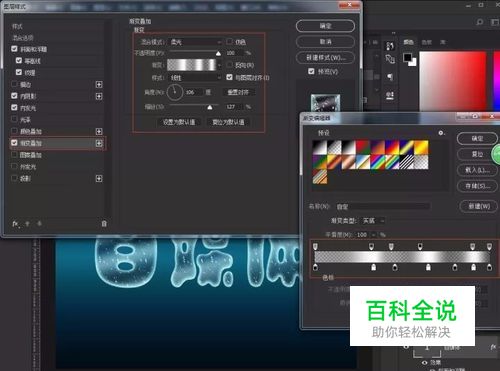Select the leftmost color stop below gradient bar
Viewport: 500px width, 371px height.
coord(315,267)
